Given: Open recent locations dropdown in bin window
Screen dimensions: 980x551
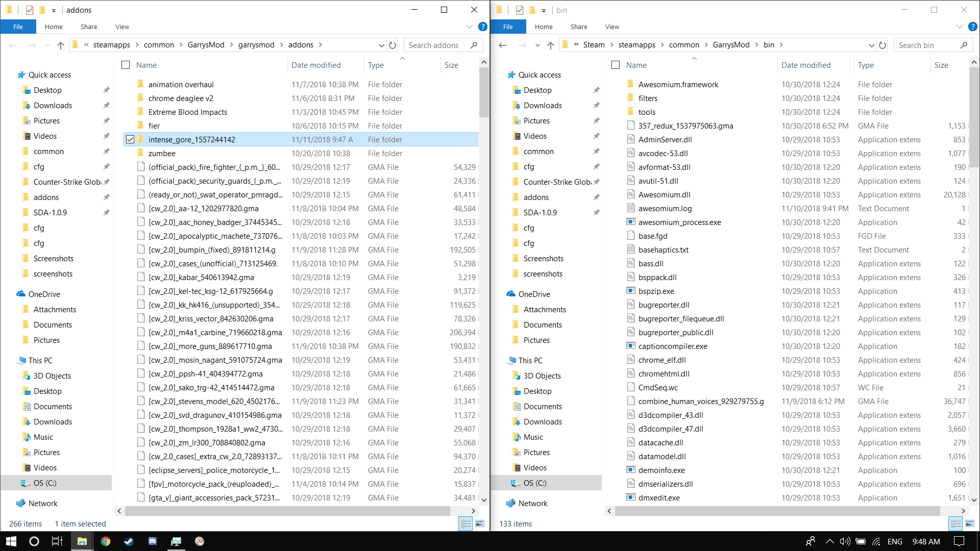Looking at the screenshot, I should pyautogui.click(x=537, y=45).
